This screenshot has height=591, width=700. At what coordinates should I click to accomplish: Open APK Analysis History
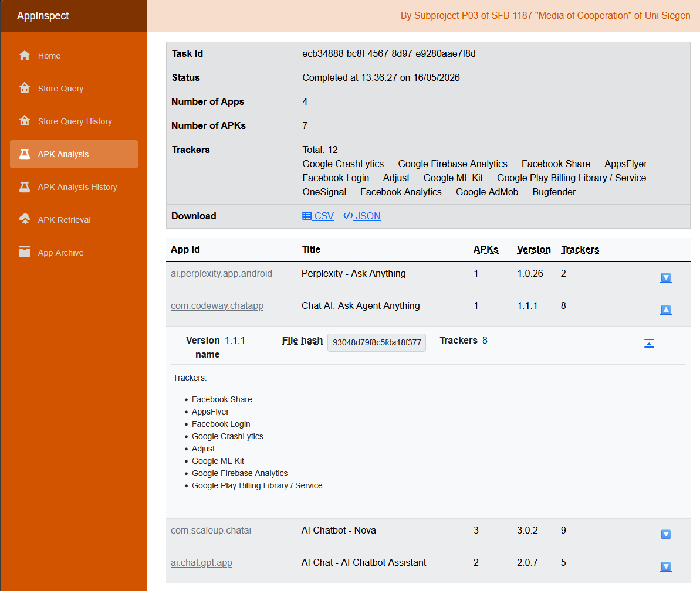(x=74, y=187)
